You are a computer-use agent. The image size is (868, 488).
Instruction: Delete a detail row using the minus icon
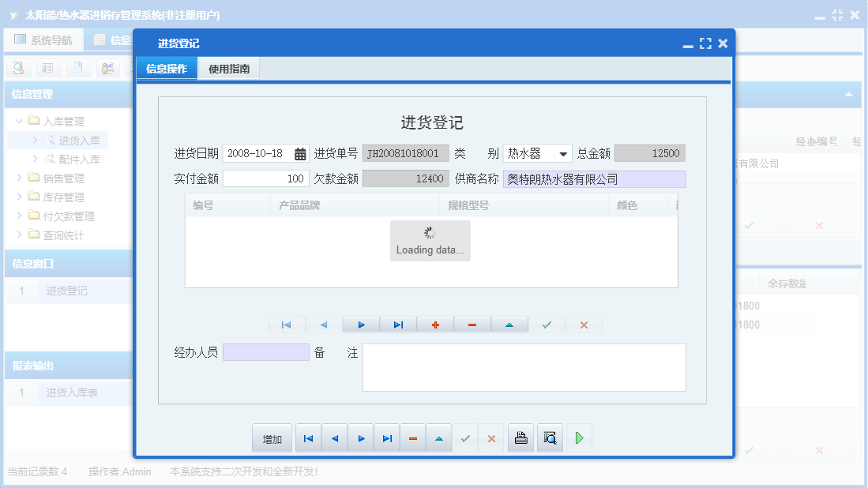[x=472, y=324]
